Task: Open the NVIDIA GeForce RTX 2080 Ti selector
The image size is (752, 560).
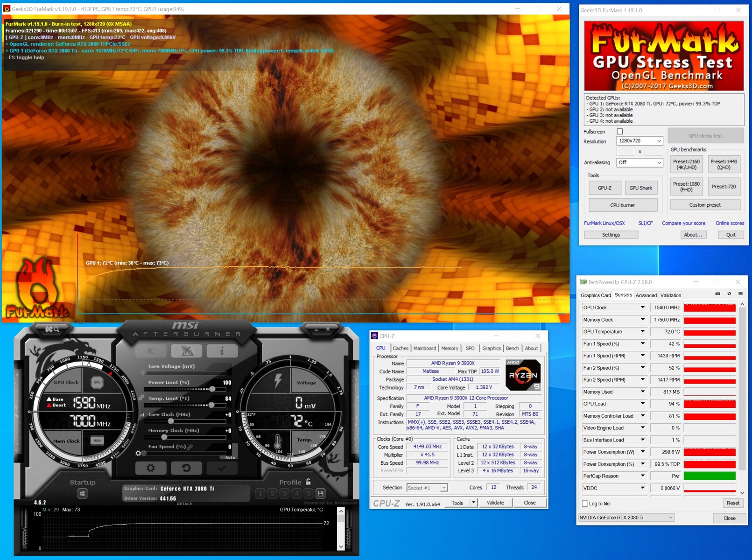Action: (626, 518)
